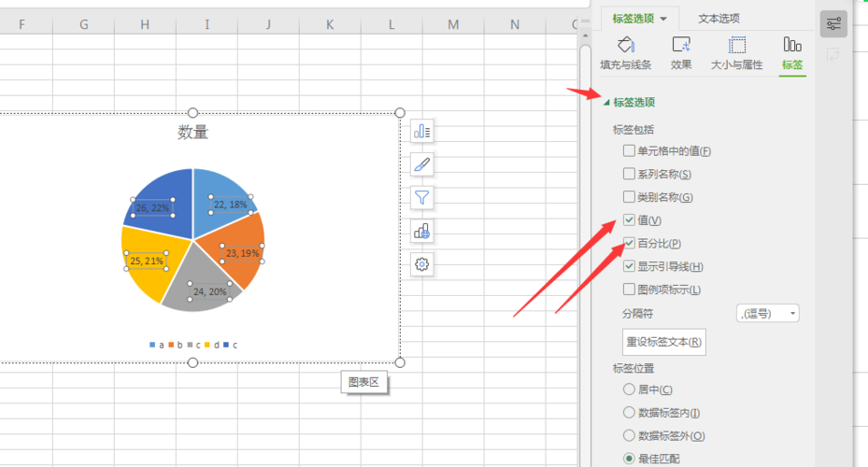
Task: Collapse the 标签选项 section triangle
Action: click(x=606, y=103)
